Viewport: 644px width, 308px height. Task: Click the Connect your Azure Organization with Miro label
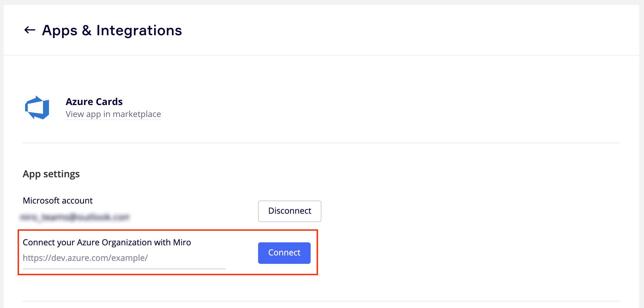[x=107, y=242]
